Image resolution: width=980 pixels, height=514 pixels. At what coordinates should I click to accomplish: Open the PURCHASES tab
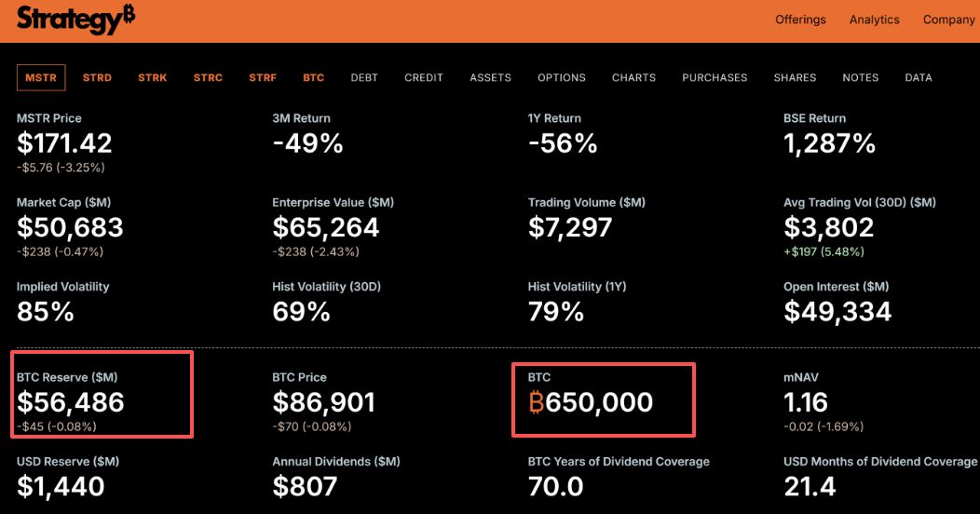715,77
